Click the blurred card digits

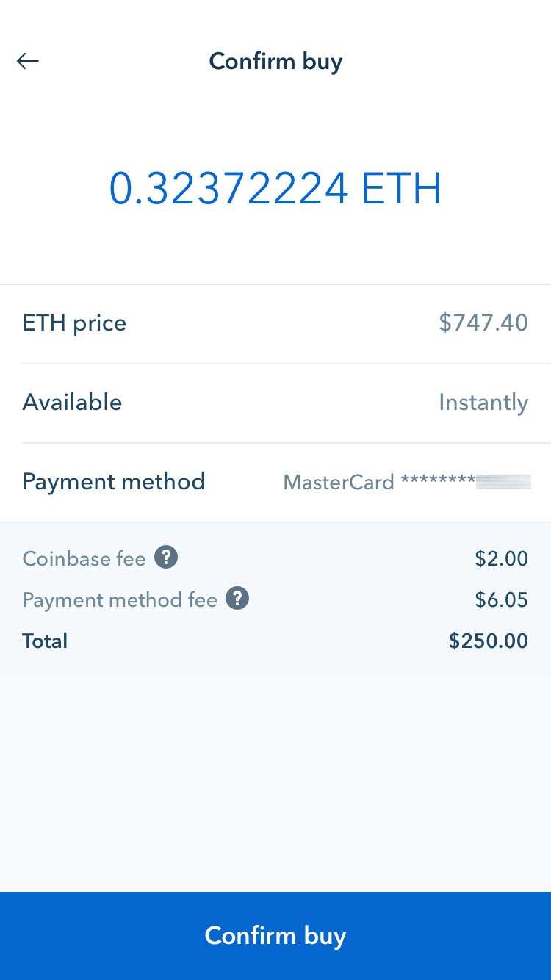[x=503, y=483]
